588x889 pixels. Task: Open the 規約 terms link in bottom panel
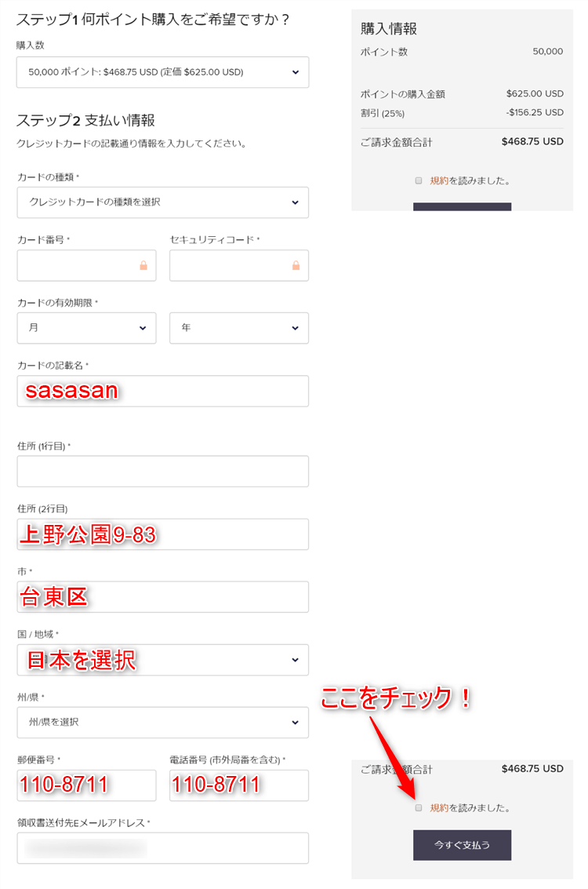pos(439,807)
